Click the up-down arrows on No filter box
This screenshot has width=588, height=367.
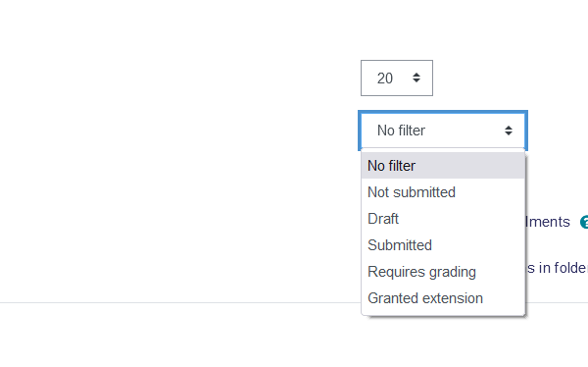[509, 131]
